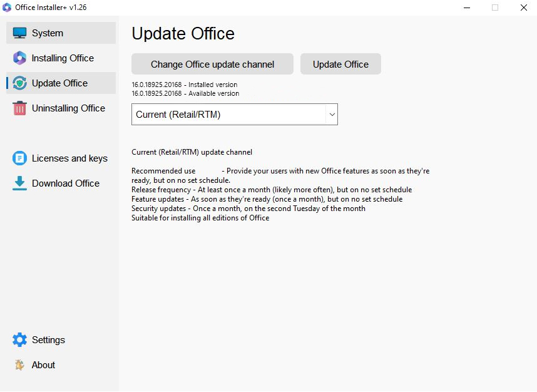Close the Office Installer+ window
Image resolution: width=537 pixels, height=392 pixels.
524,8
